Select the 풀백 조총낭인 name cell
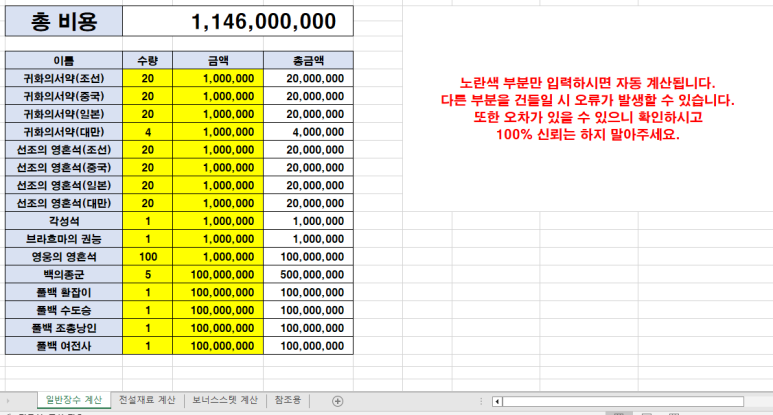Viewport: 773px width, 415px height. 64,328
